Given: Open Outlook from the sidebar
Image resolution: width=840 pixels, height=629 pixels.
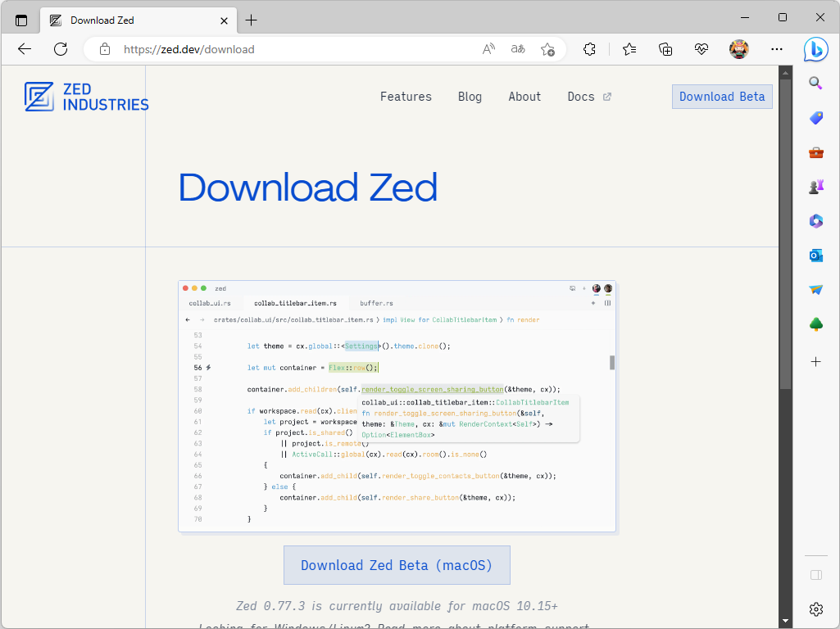Looking at the screenshot, I should pyautogui.click(x=815, y=256).
